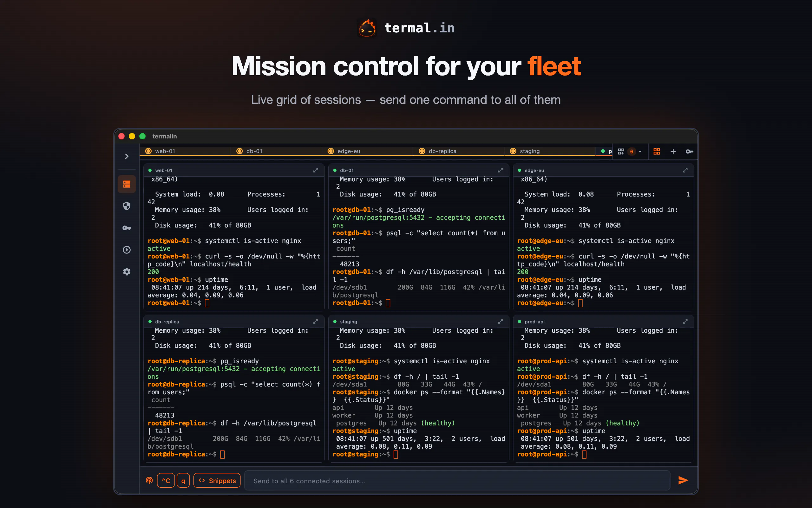This screenshot has width=812, height=508.
Task: Open the play-circle runbooks icon in sidebar
Action: [127, 250]
